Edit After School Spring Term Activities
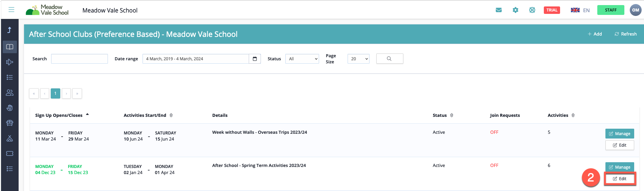Screen dimensions: 644x191 (x=619, y=179)
